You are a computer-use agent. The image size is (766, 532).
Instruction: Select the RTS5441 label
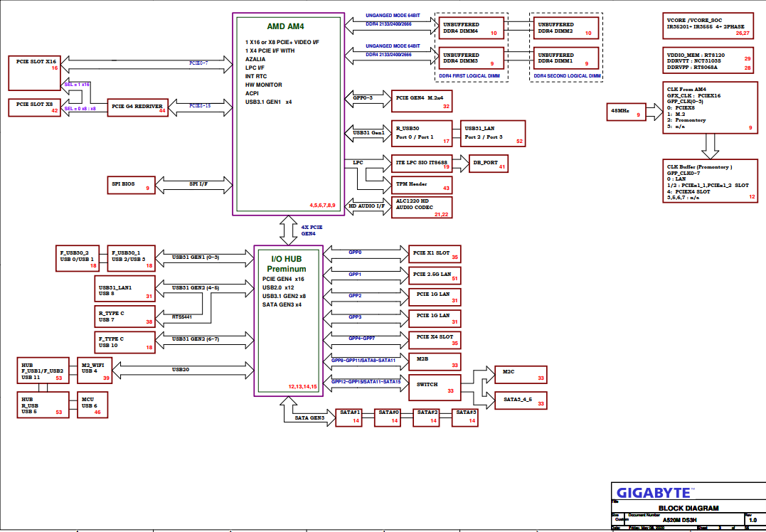pyautogui.click(x=182, y=317)
